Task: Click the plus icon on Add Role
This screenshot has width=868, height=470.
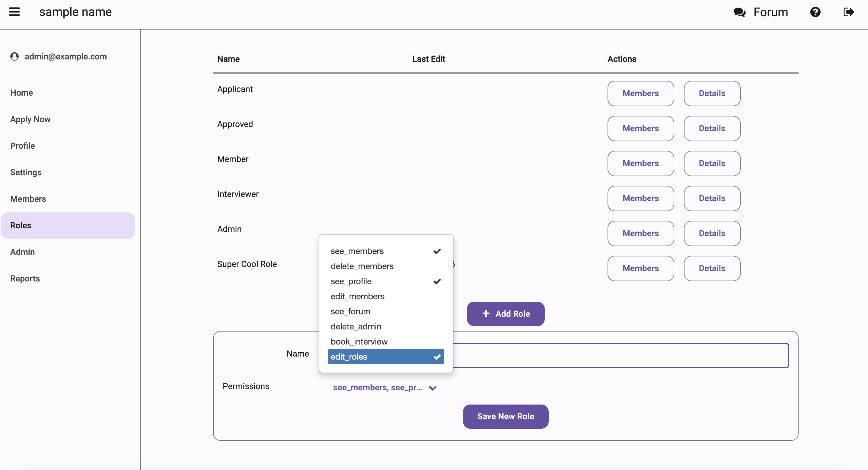Action: pos(486,313)
